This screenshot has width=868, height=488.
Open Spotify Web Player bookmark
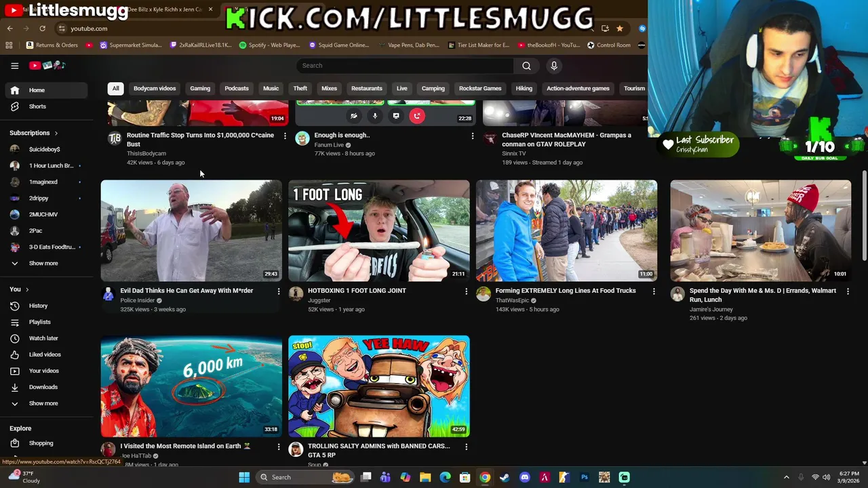(x=269, y=45)
